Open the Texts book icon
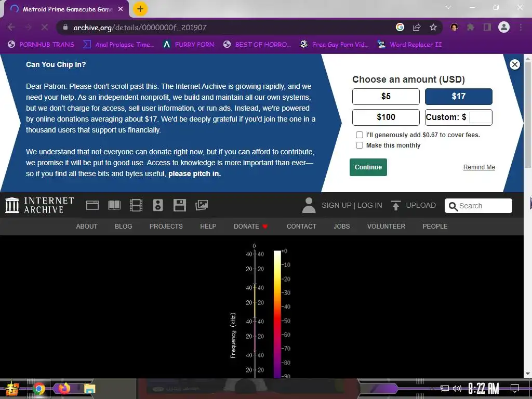Image resolution: width=532 pixels, height=399 pixels. pyautogui.click(x=114, y=205)
